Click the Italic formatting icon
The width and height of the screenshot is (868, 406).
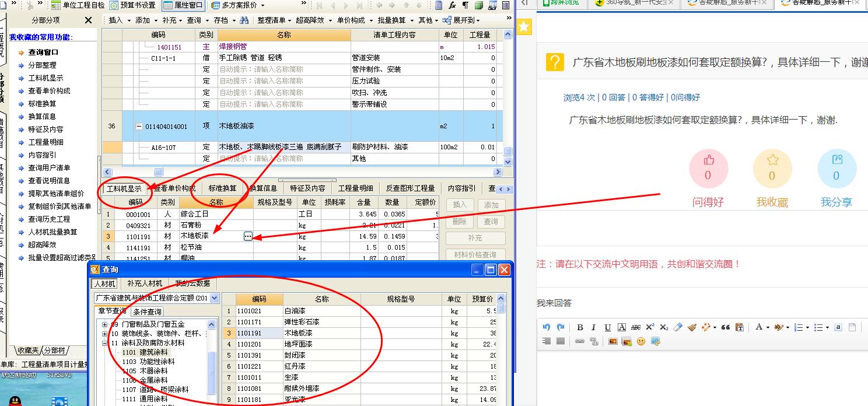pos(593,327)
